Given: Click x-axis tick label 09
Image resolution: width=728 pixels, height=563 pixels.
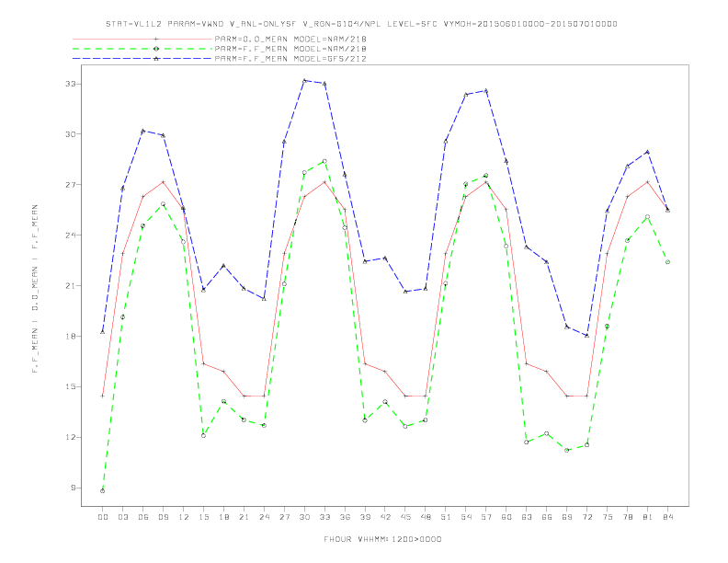Looking at the screenshot, I should point(163,517).
